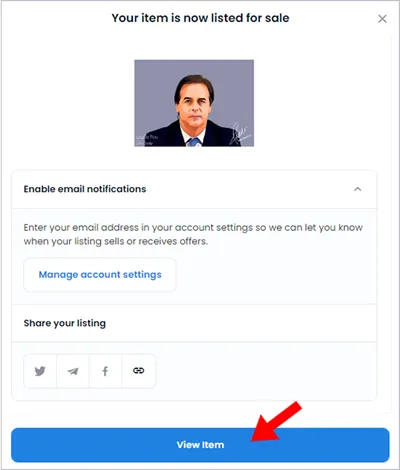Select the letter f social icon

[105, 371]
